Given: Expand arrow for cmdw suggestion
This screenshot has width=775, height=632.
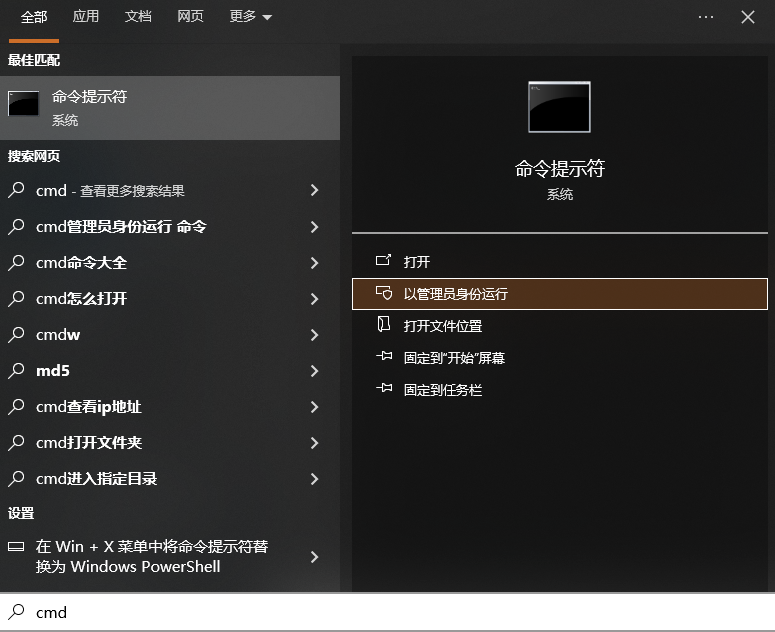Looking at the screenshot, I should [314, 335].
